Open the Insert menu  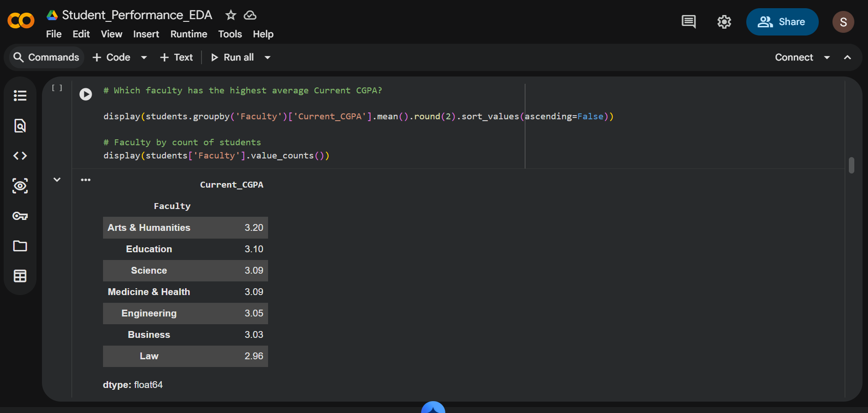click(x=146, y=34)
